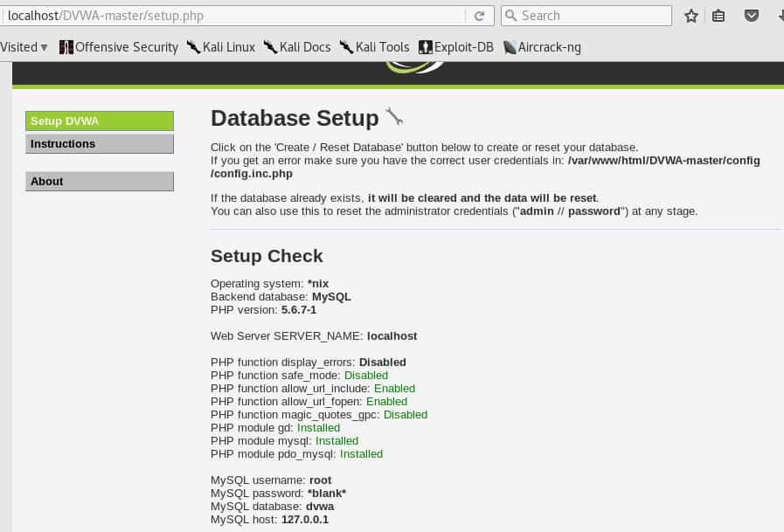Open the Instructions menu item

pos(100,144)
